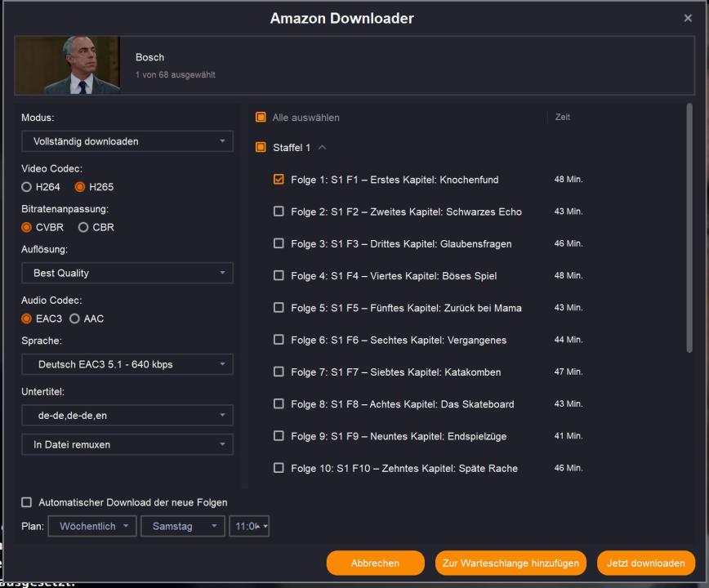
Task: Close the Amazon Downloader dialog
Action: coord(687,19)
